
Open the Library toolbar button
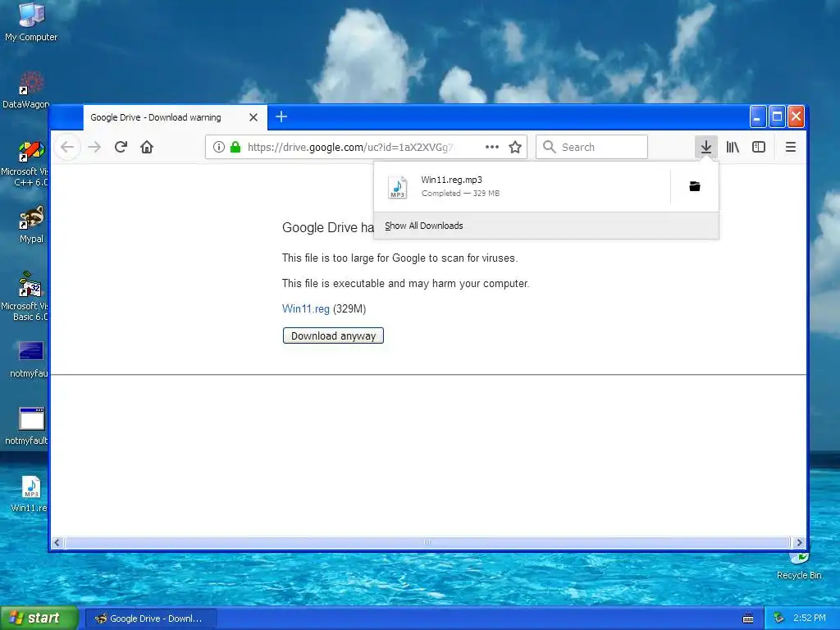click(x=733, y=147)
